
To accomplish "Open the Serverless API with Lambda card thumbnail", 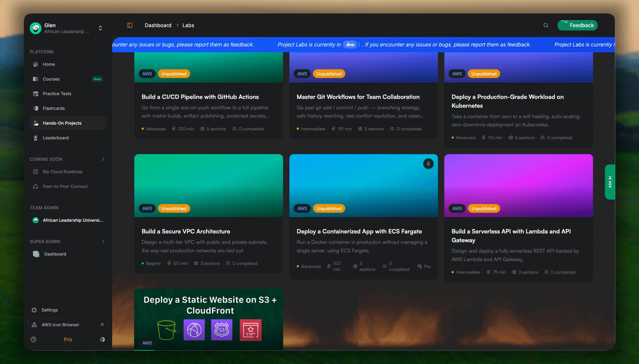I will pyautogui.click(x=519, y=186).
